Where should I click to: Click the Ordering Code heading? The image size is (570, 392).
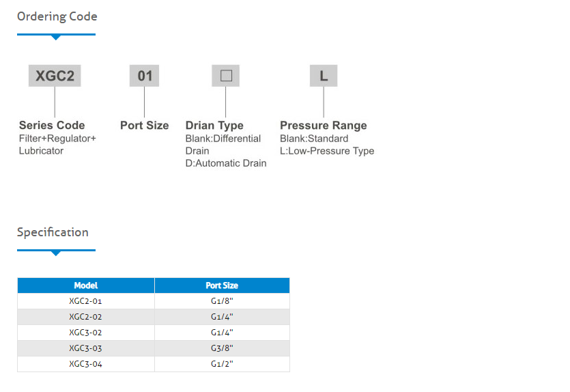[x=57, y=16]
